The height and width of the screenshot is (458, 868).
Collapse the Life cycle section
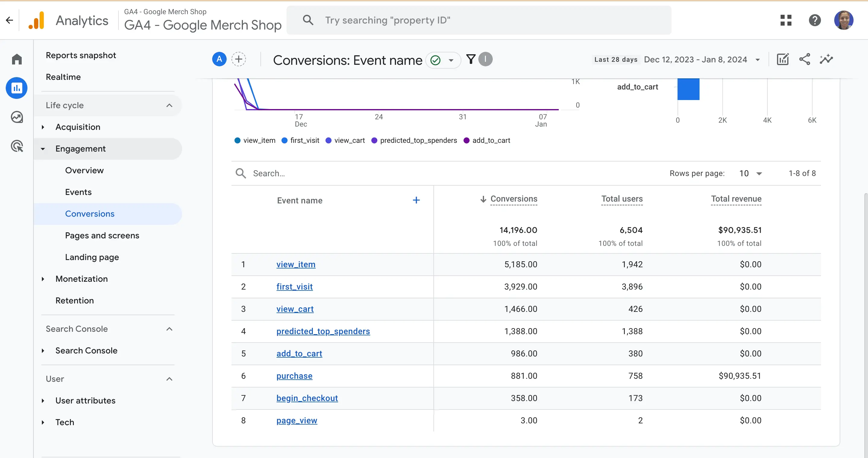[x=169, y=105]
